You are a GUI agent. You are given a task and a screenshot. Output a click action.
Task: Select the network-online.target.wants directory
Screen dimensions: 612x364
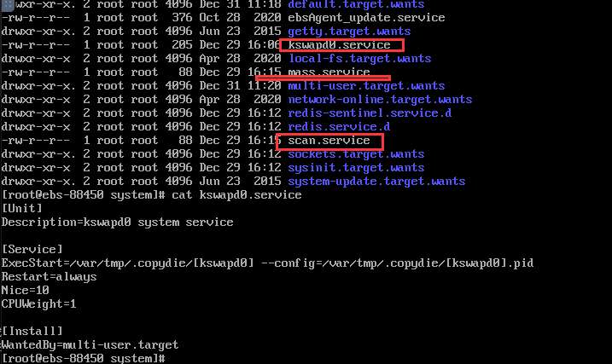click(380, 99)
